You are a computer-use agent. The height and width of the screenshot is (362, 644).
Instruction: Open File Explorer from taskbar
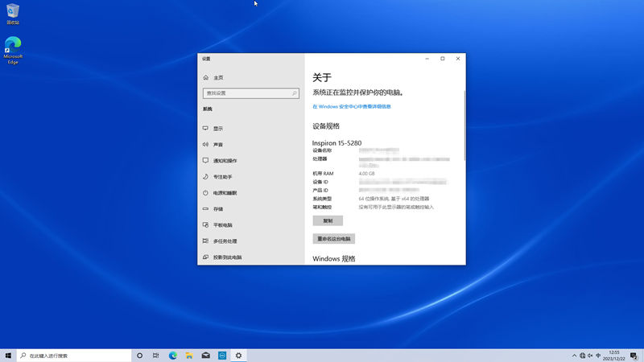coord(189,356)
